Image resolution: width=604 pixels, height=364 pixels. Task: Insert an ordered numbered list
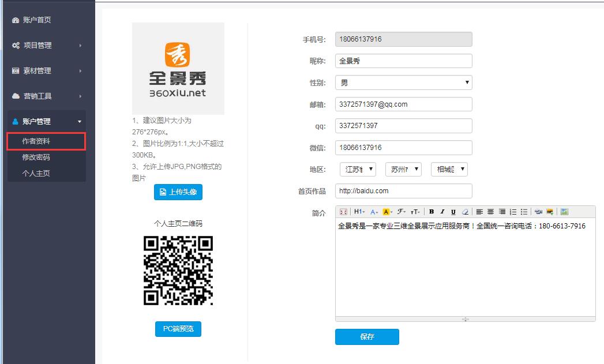(513, 212)
